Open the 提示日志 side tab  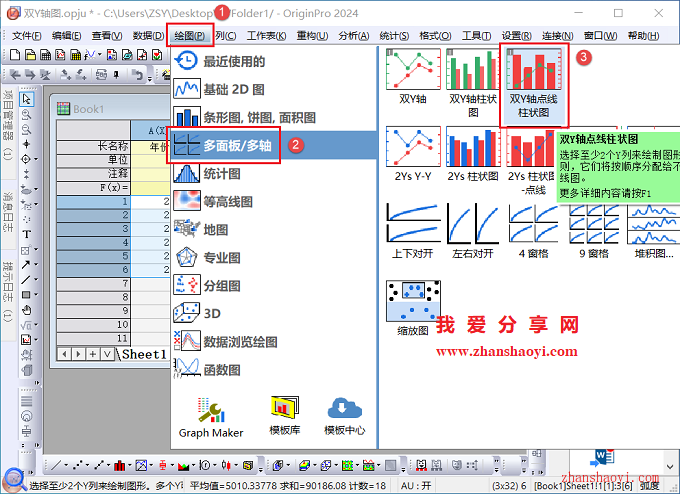click(x=8, y=291)
